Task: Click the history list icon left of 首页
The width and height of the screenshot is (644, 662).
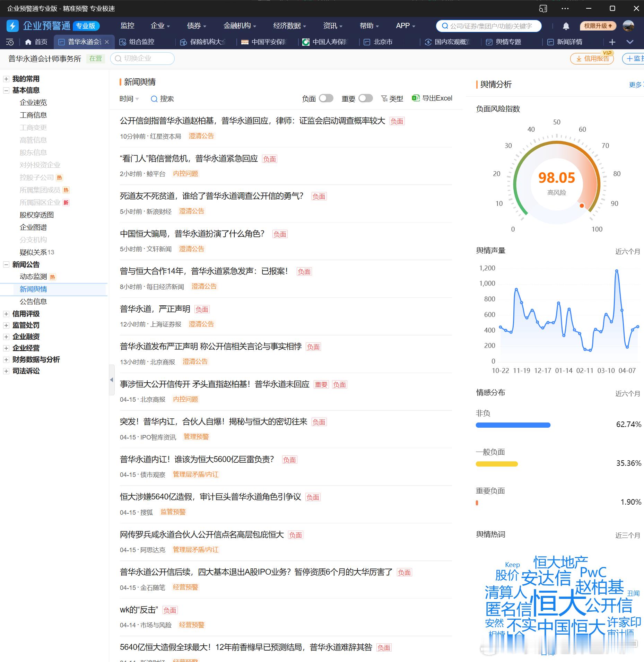Action: [10, 42]
